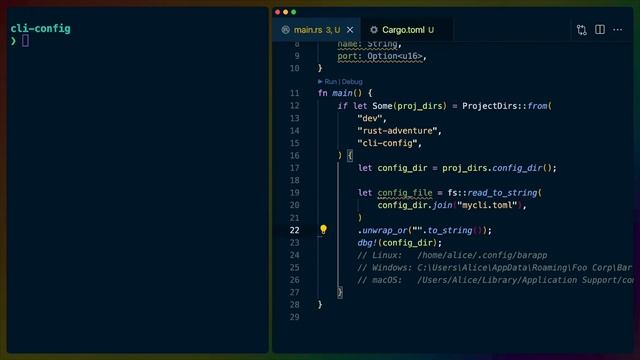Screen dimensions: 640x360
Task: Click line number 22 in gutter
Action: (x=294, y=230)
